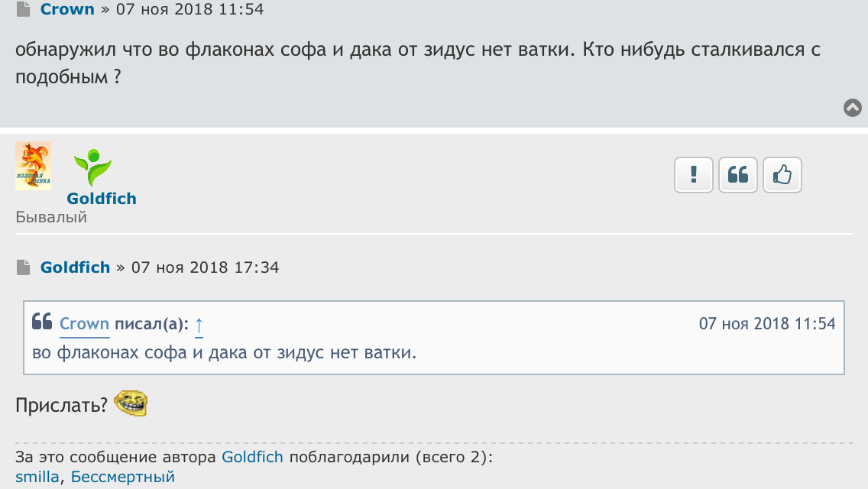Viewport: 868px width, 489px height.
Task: Click the scroll-to-top arrow icon
Action: point(853,108)
